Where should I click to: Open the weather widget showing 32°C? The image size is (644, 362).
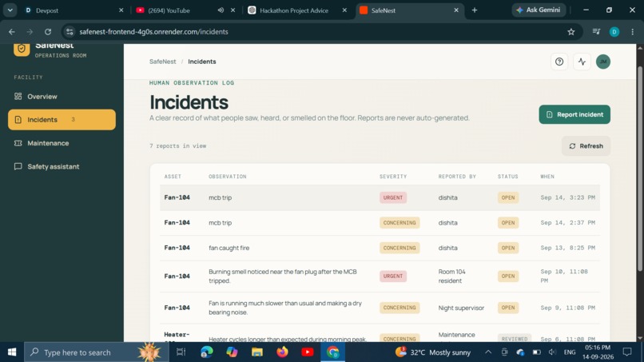pos(432,352)
